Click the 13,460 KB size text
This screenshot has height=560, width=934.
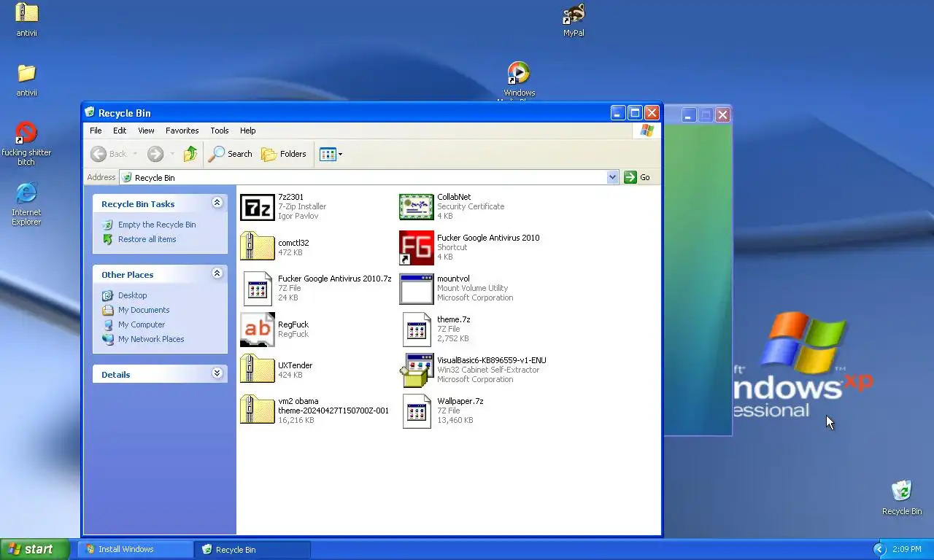455,420
